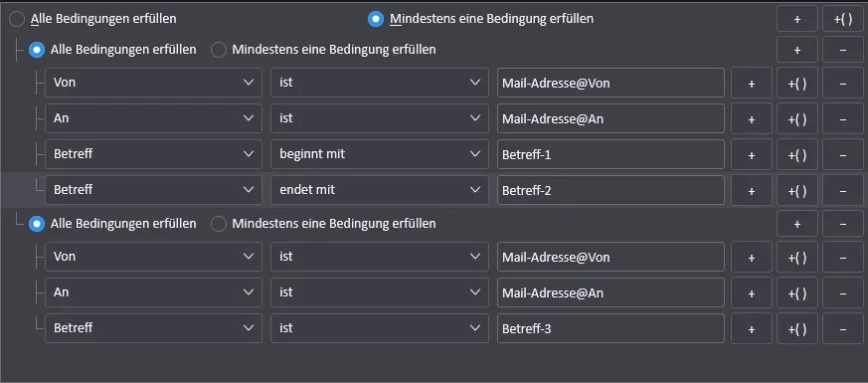Click the Betreff-3 value field
Image resolution: width=868 pixels, height=383 pixels.
610,328
